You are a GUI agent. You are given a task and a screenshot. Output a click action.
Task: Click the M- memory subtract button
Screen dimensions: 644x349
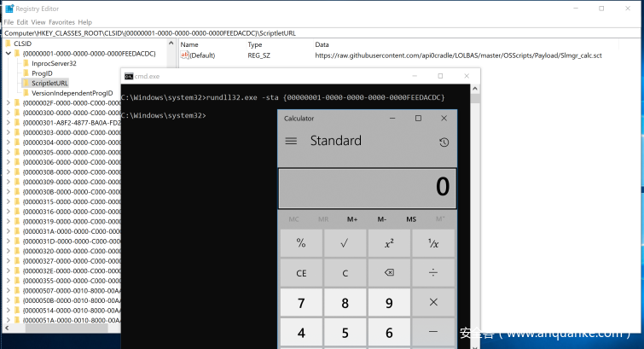tap(381, 219)
